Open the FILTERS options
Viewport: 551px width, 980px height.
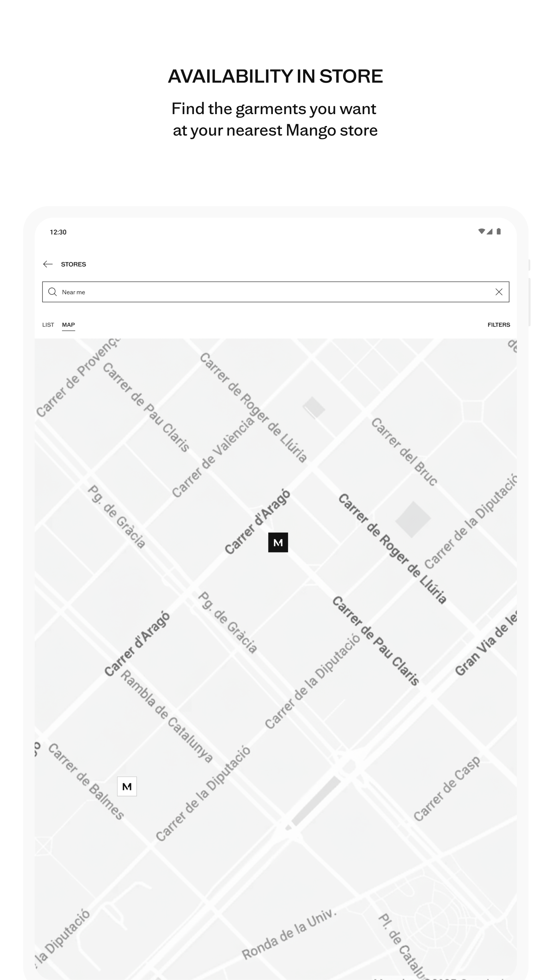[x=499, y=324]
